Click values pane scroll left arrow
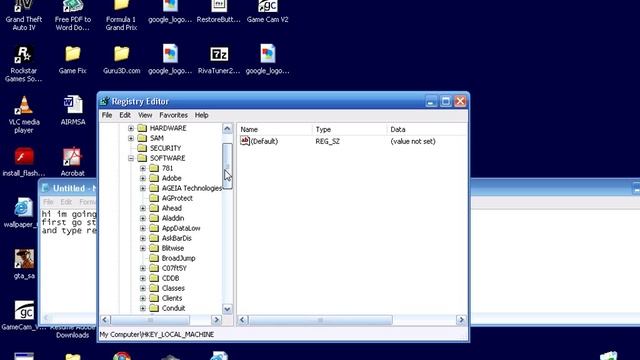The height and width of the screenshot is (360, 640). coord(242,320)
